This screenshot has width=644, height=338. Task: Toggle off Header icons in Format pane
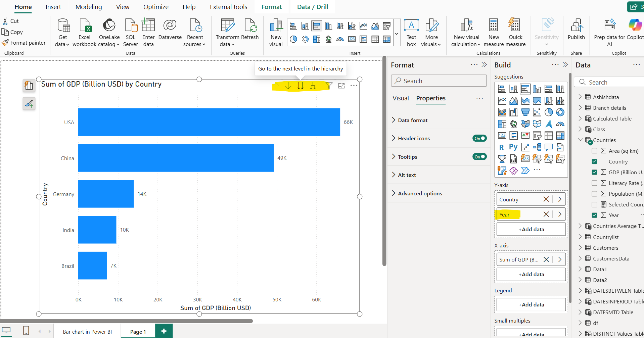click(x=479, y=138)
